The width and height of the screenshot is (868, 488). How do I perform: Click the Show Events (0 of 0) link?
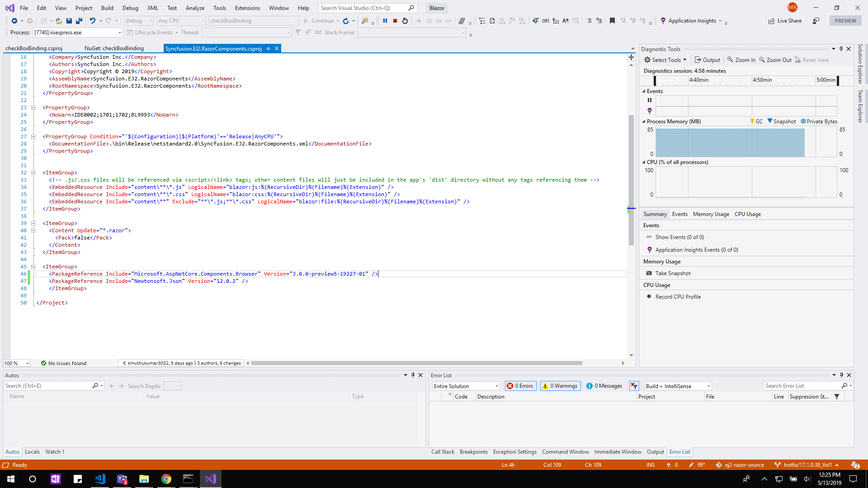(x=679, y=237)
